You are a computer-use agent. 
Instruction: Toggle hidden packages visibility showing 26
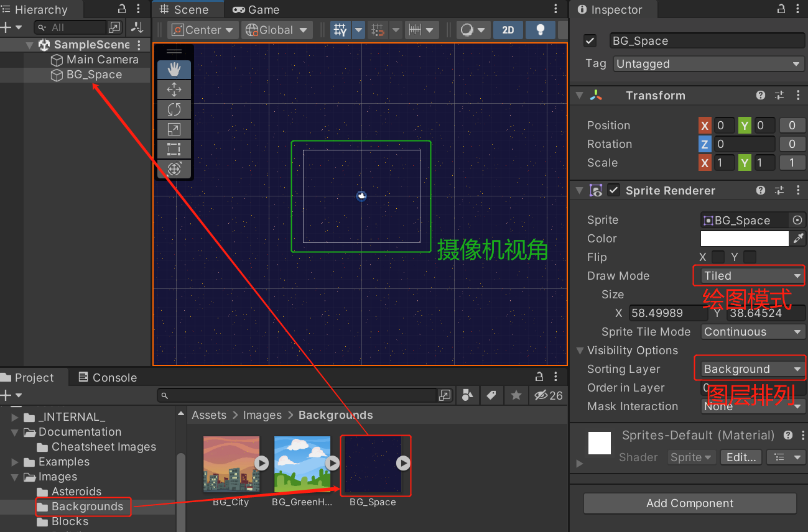[549, 395]
